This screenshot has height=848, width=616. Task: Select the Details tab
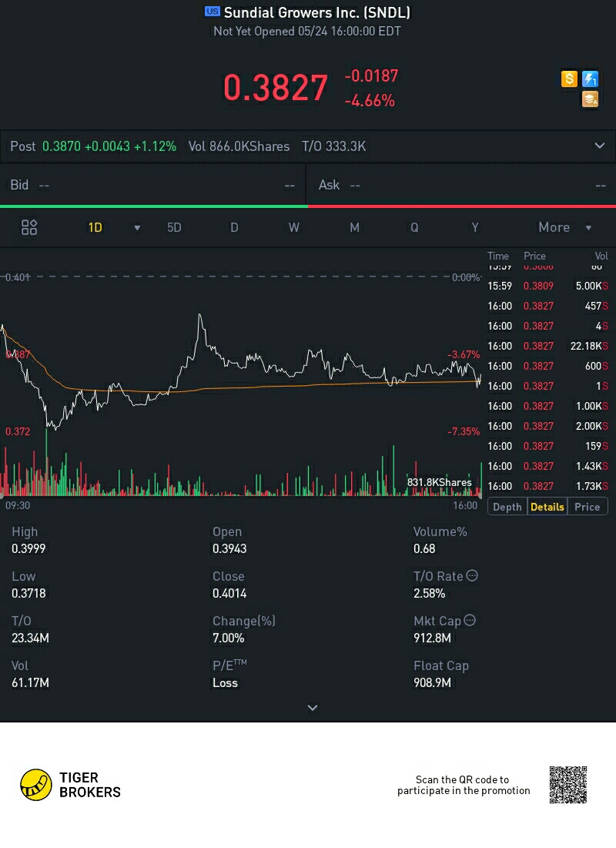547,507
